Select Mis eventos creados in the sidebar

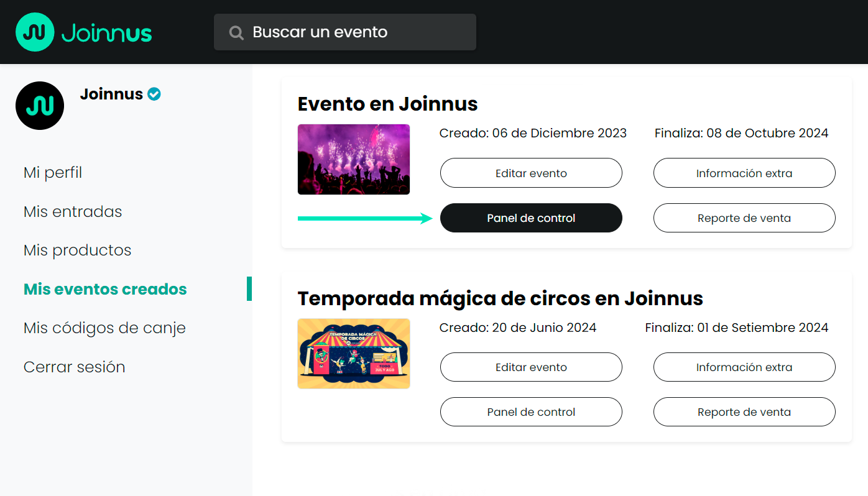(x=104, y=288)
